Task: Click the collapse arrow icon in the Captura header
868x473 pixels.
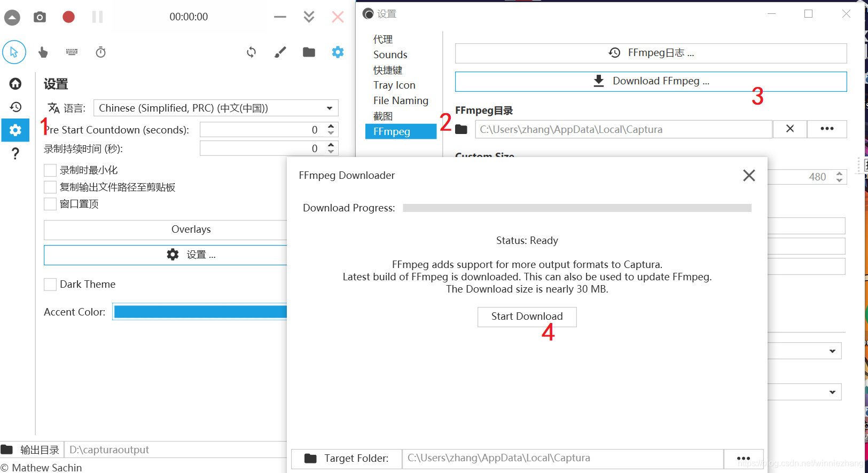Action: tap(12, 18)
